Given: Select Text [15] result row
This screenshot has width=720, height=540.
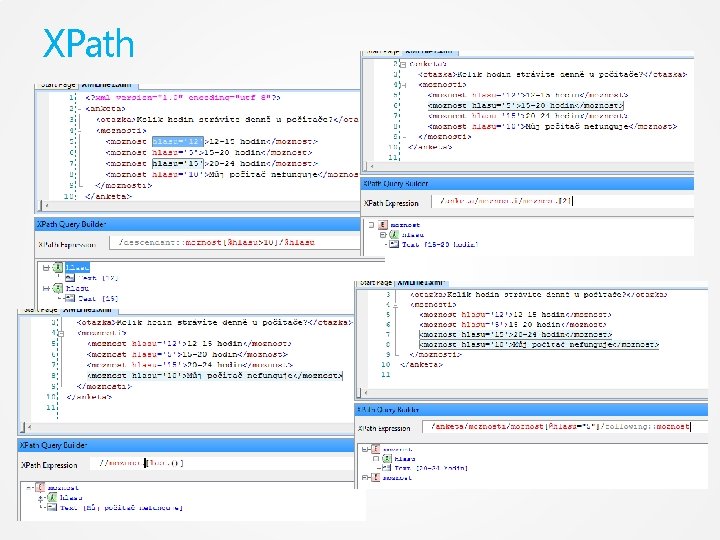Looking at the screenshot, I should coord(98,298).
